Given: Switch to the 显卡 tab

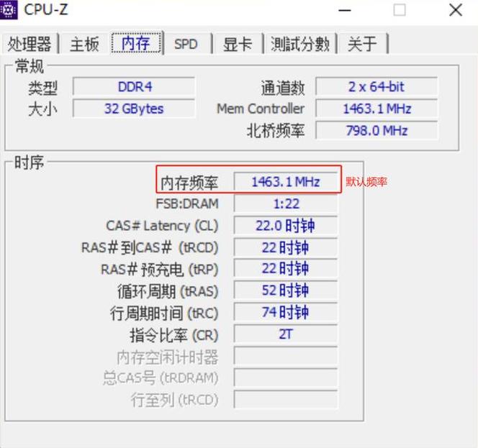Looking at the screenshot, I should click(x=238, y=44).
